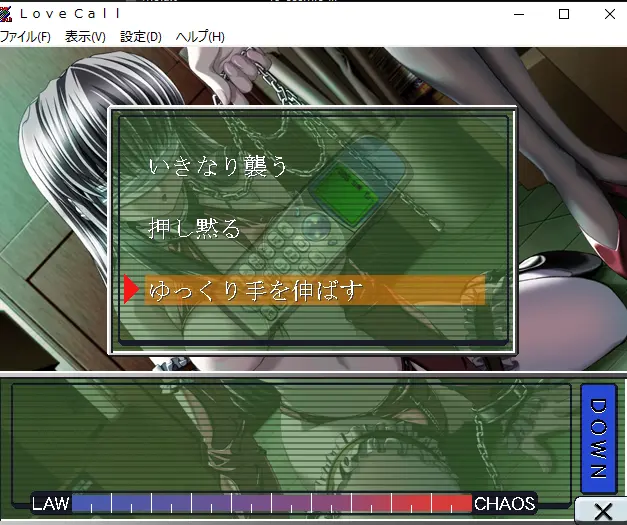Click the red arrow selection cursor

131,290
